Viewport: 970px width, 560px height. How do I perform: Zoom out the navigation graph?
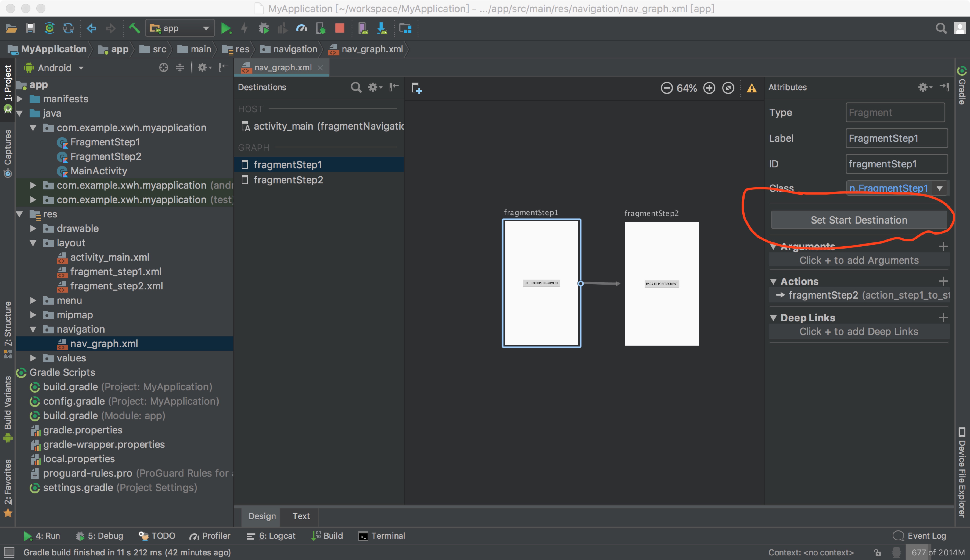666,88
